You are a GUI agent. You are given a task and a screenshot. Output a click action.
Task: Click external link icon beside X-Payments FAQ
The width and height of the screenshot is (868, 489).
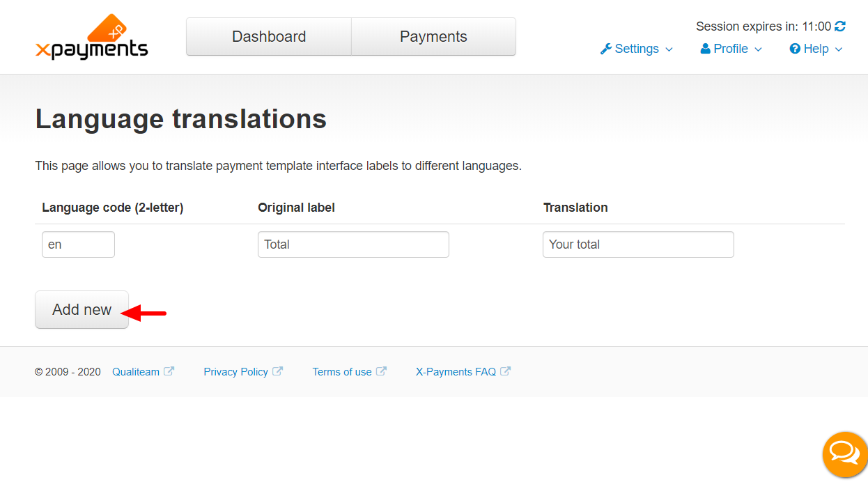[x=505, y=371]
